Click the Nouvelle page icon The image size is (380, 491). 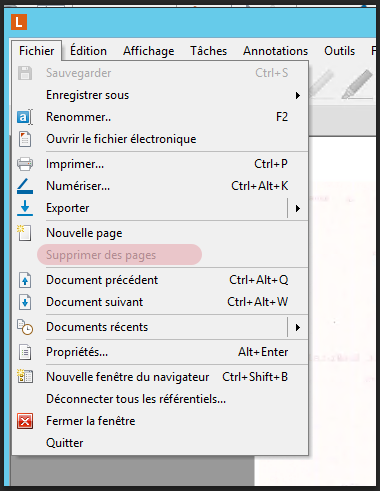click(25, 233)
